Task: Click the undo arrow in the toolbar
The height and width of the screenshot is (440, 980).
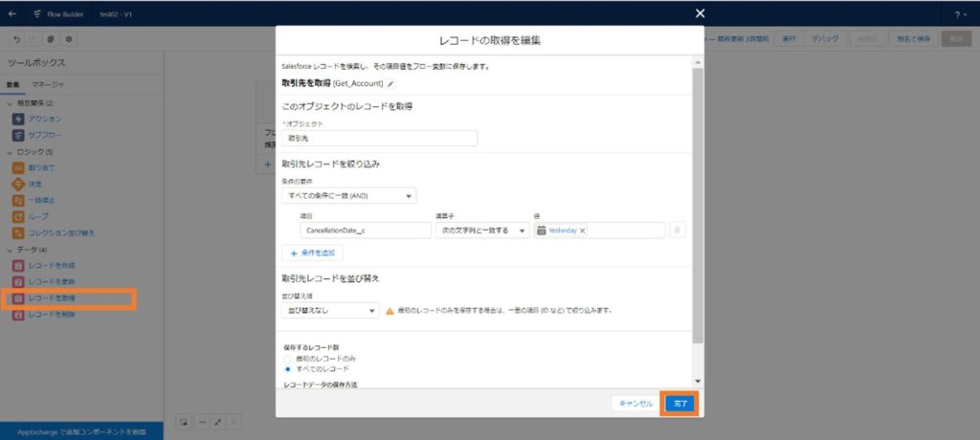Action: pyautogui.click(x=17, y=39)
